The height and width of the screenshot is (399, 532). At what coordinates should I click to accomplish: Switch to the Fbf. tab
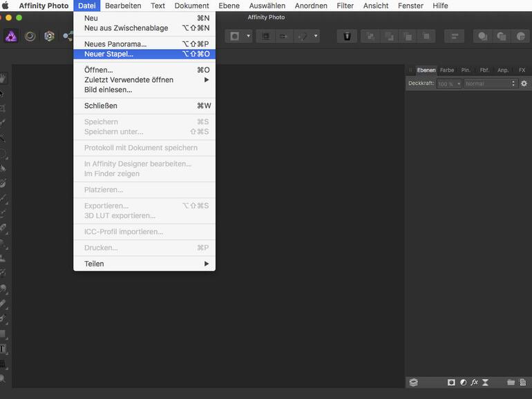click(x=484, y=70)
